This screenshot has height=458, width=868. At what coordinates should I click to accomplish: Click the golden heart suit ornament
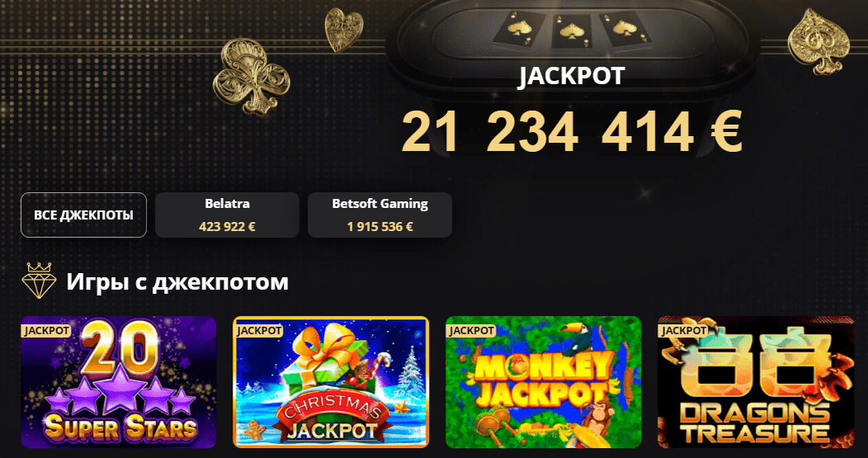click(x=344, y=30)
